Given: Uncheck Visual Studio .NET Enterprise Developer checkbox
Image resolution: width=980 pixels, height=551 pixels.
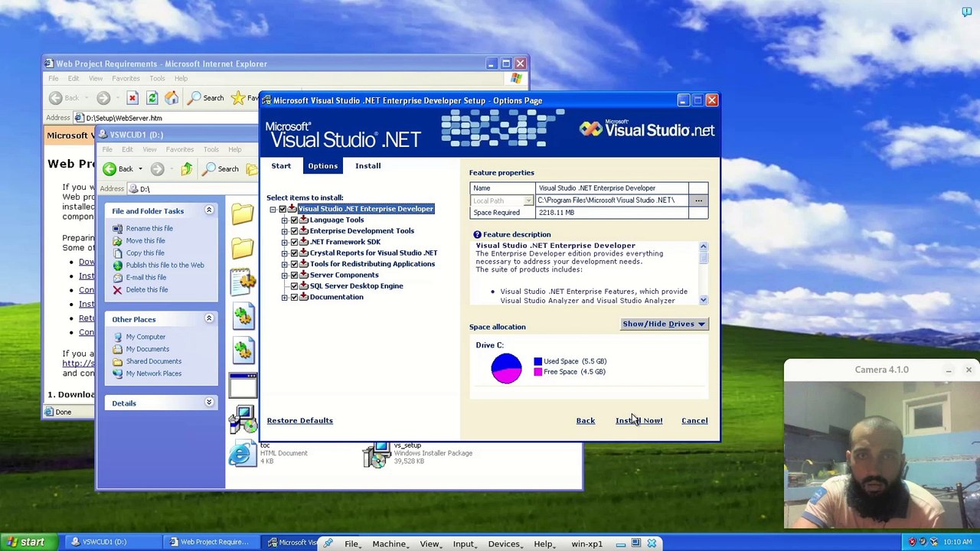Looking at the screenshot, I should 283,209.
